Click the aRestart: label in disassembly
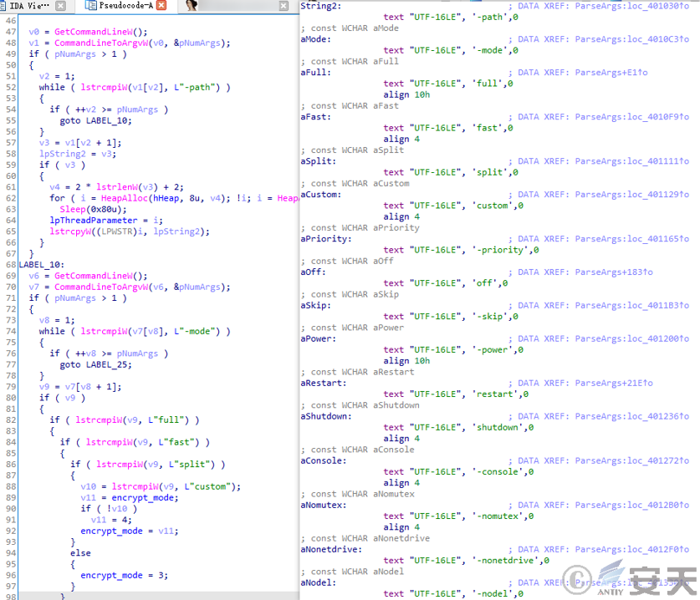700x600 pixels. coord(324,384)
